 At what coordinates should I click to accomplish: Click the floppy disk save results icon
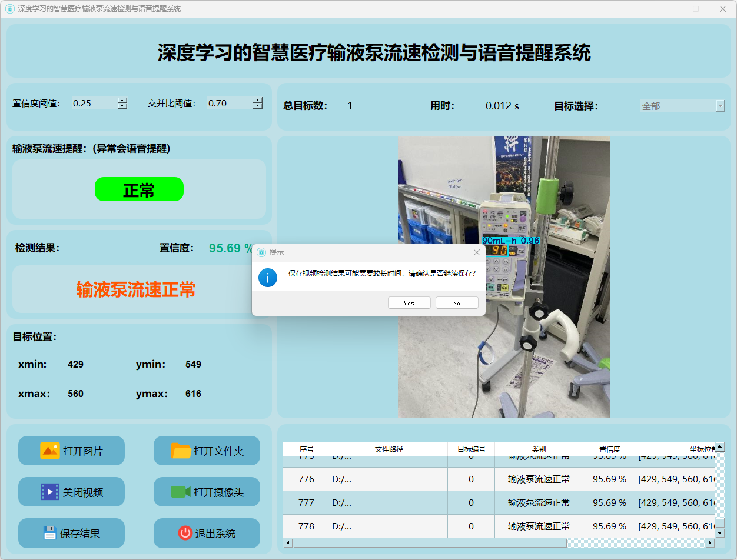(50, 533)
